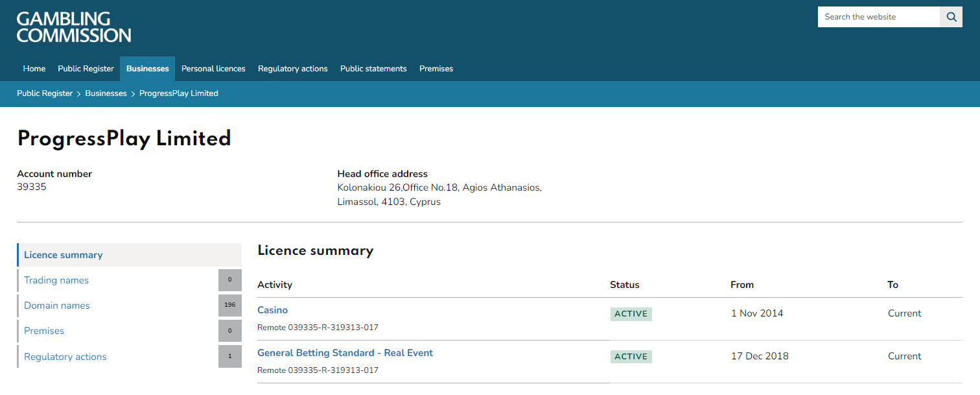Click Current in the Casino row
Image resolution: width=980 pixels, height=395 pixels.
pyautogui.click(x=905, y=313)
